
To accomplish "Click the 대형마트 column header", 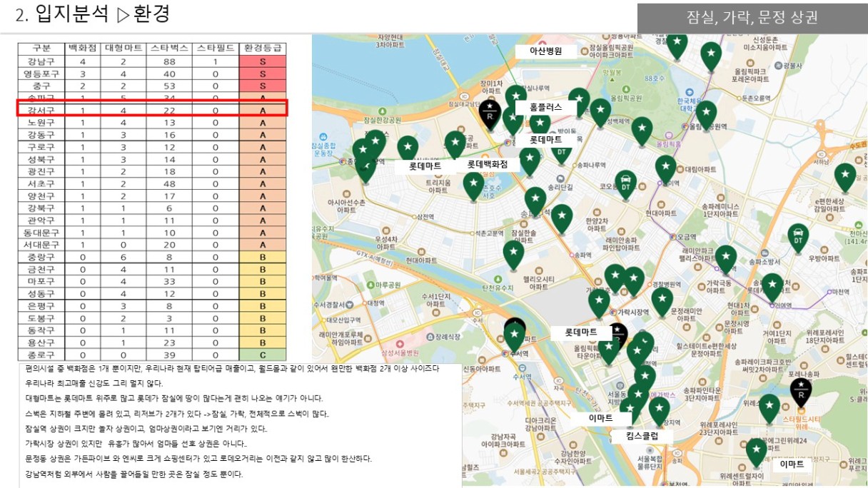I will click(123, 49).
